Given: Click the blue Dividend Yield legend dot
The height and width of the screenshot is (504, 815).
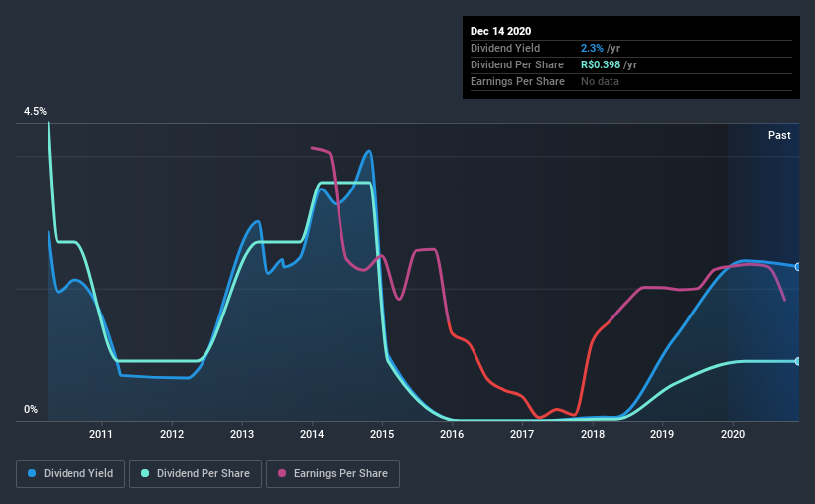Looking at the screenshot, I should click(x=32, y=473).
